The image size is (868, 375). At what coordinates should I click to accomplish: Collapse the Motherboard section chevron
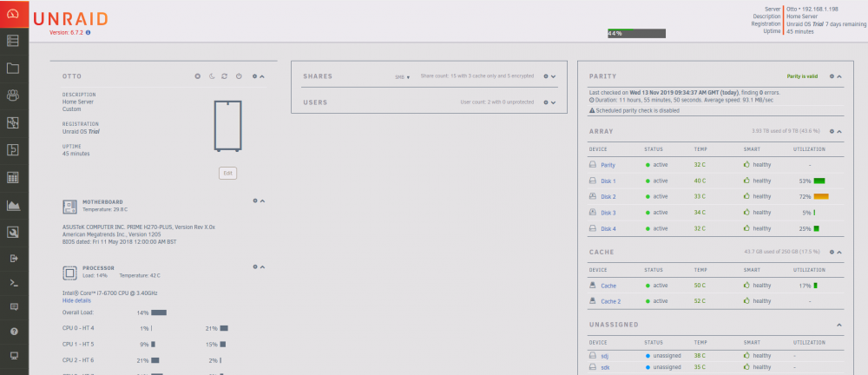262,201
